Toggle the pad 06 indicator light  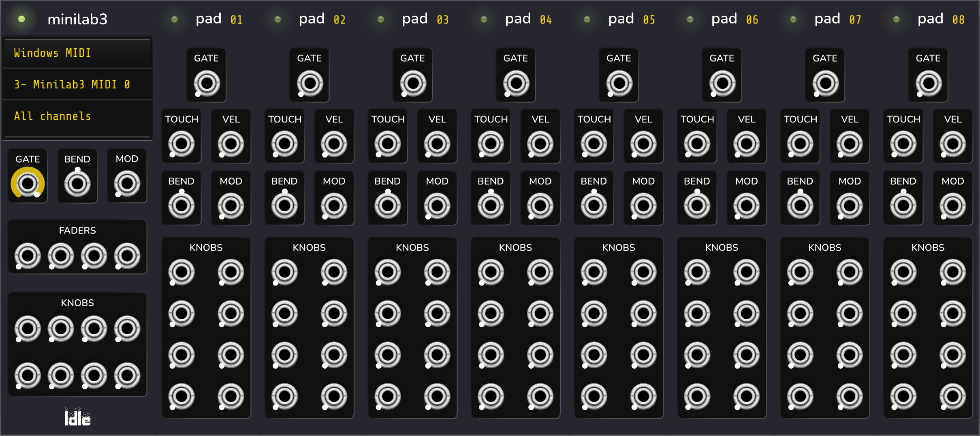tap(690, 19)
